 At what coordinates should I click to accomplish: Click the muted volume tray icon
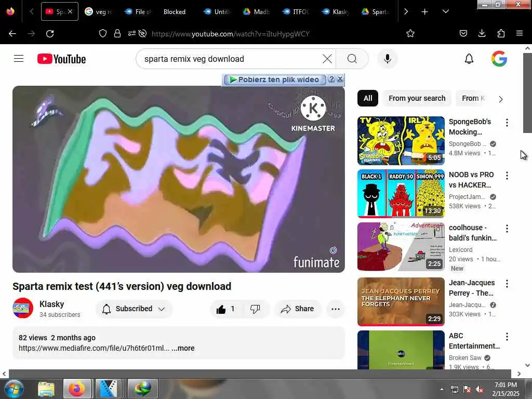click(x=480, y=390)
